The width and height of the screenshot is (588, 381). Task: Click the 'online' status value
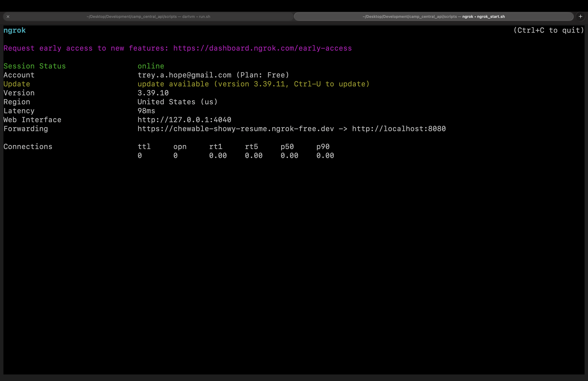click(x=151, y=66)
